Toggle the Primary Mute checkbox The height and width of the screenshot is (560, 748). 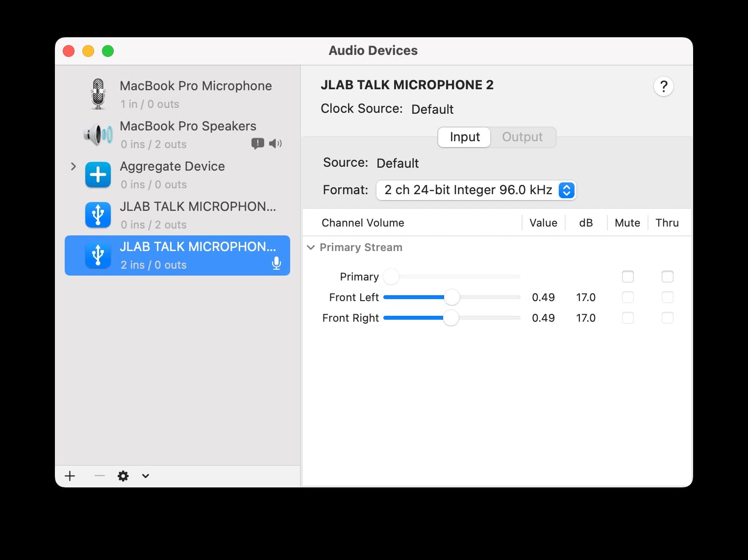[628, 277]
